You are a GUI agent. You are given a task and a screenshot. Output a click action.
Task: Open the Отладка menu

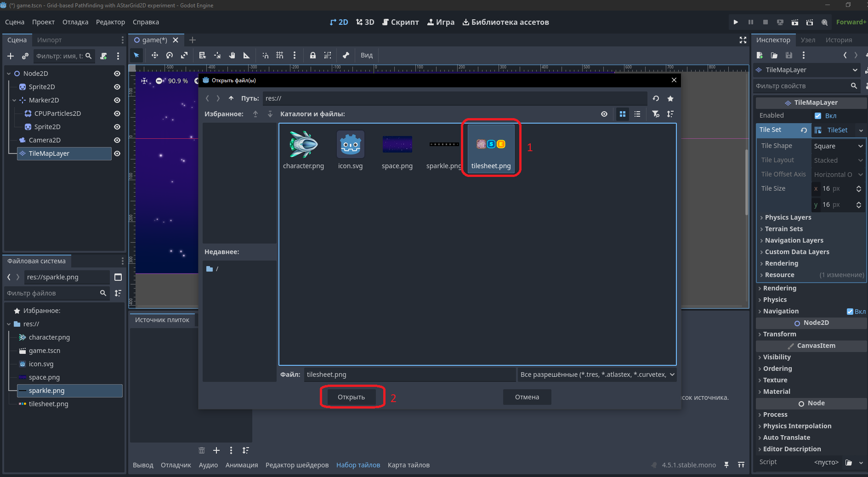click(75, 22)
